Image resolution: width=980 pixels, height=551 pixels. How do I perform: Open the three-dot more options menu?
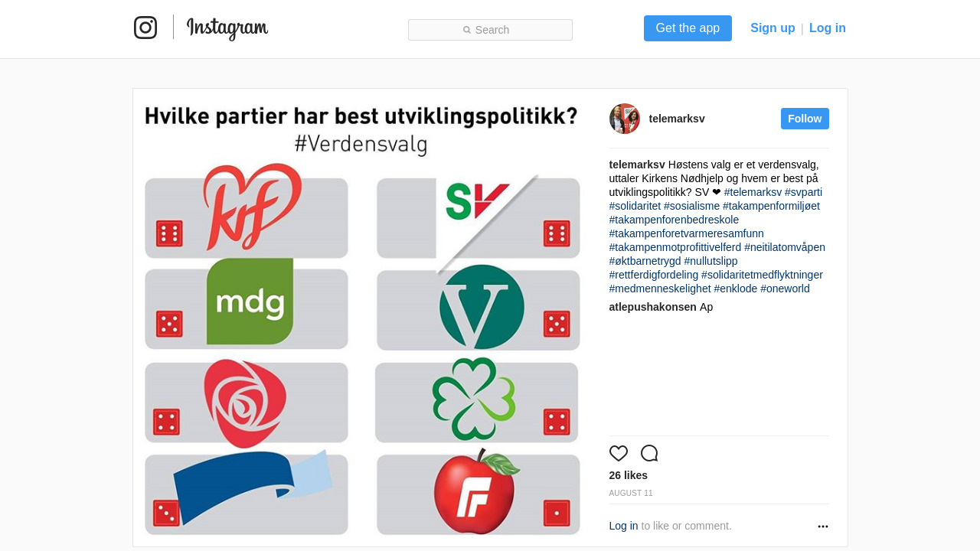point(823,527)
